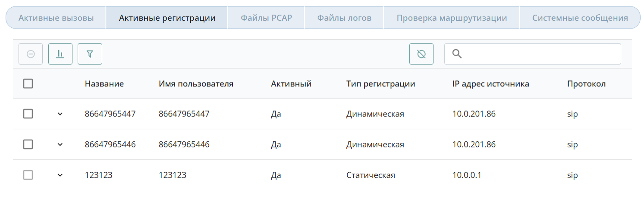Select the checkbox for row 123123
The image size is (644, 203).
click(x=28, y=175)
